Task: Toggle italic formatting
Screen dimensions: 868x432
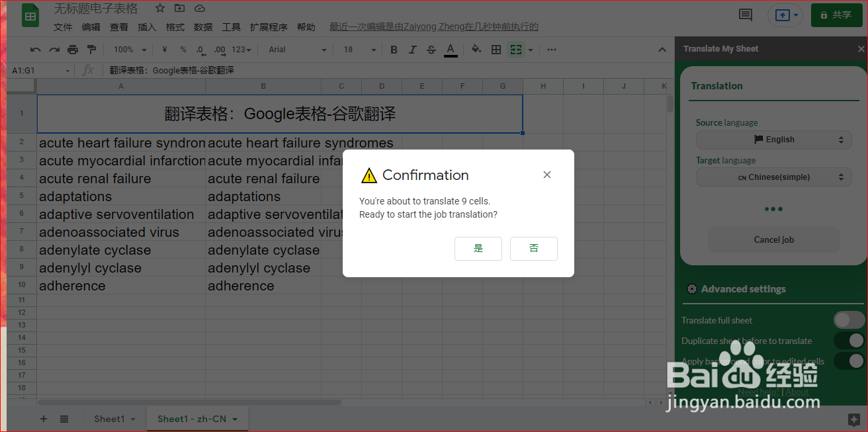Action: [413, 50]
